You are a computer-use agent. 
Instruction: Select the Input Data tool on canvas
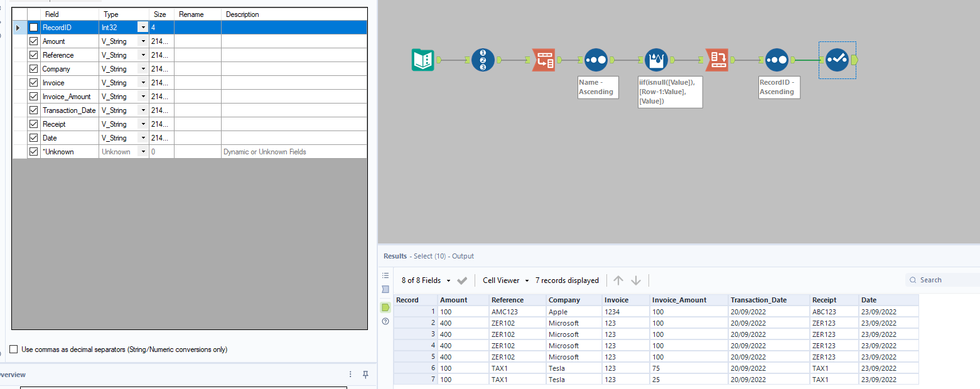tap(423, 60)
